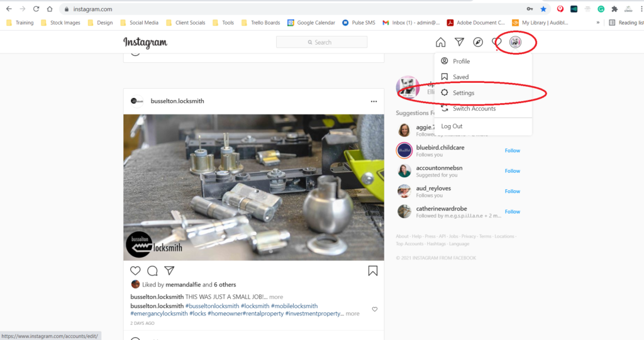Open locksmith parts post photo
The image size is (644, 340).
(x=254, y=187)
